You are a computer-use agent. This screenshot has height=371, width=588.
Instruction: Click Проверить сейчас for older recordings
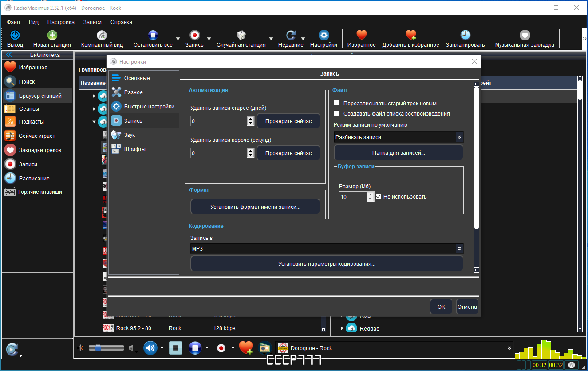288,121
